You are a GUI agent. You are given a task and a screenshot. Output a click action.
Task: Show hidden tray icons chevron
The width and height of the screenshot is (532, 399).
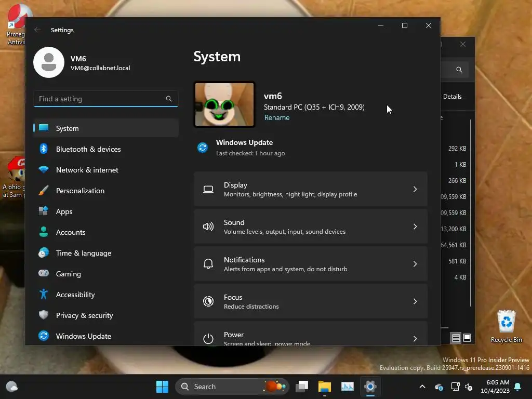pos(422,387)
